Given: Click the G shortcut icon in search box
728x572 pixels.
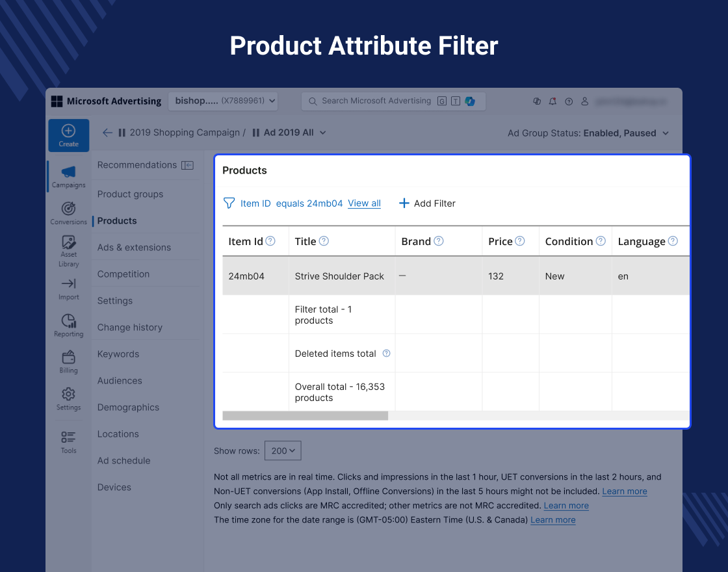Looking at the screenshot, I should click(442, 101).
